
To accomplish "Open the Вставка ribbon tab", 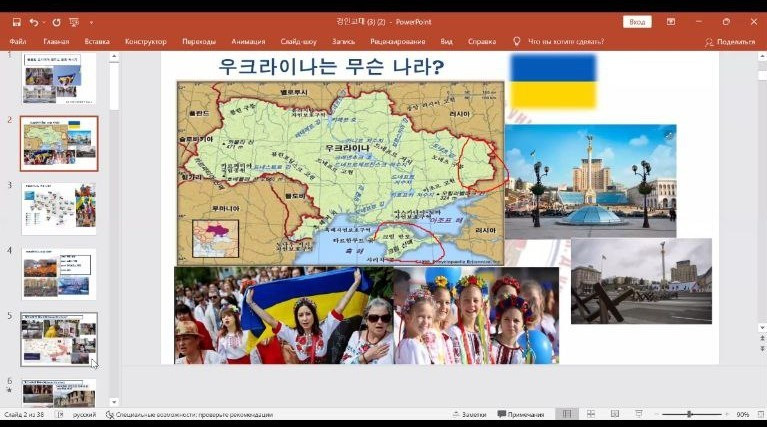I will pos(97,42).
